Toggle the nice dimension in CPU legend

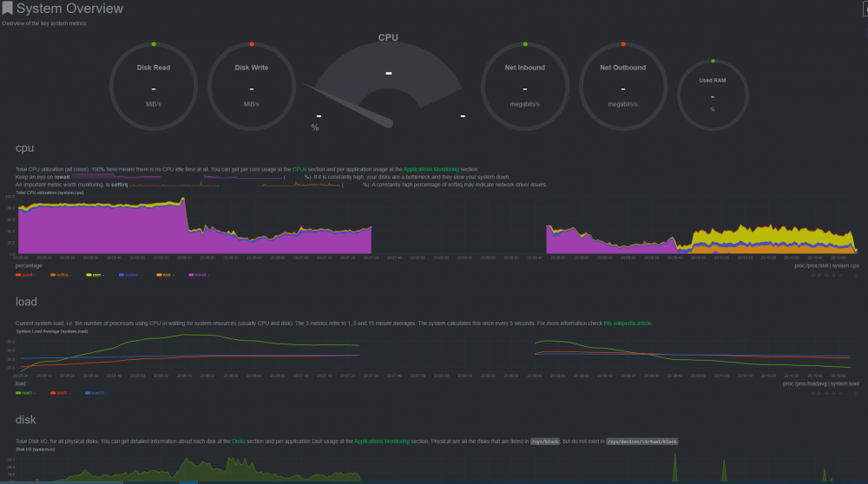pos(165,275)
